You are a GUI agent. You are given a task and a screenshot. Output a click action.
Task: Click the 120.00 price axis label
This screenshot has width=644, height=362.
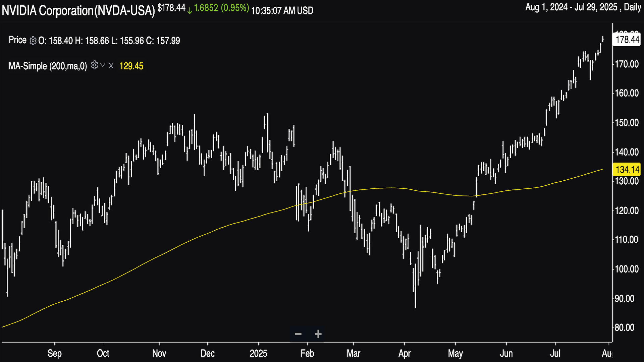coord(627,210)
